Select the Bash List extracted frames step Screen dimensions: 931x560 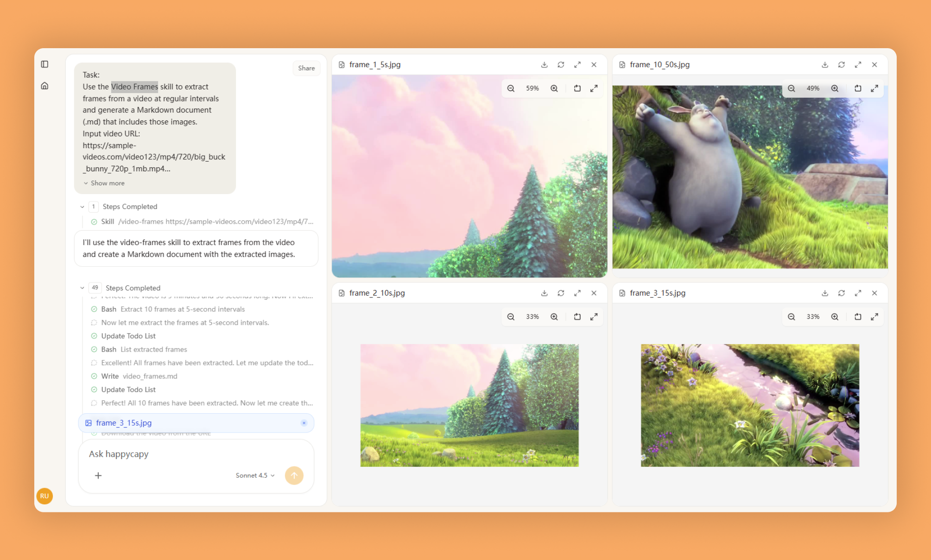point(144,349)
